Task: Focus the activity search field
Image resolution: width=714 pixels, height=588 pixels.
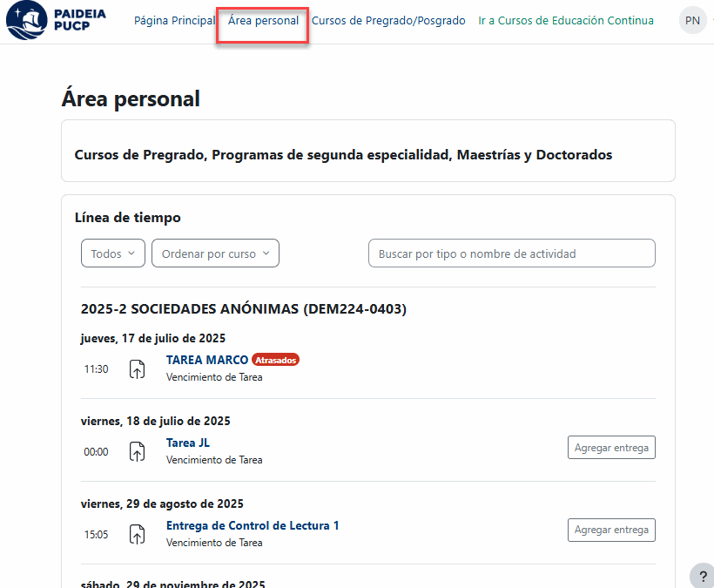Action: point(511,253)
